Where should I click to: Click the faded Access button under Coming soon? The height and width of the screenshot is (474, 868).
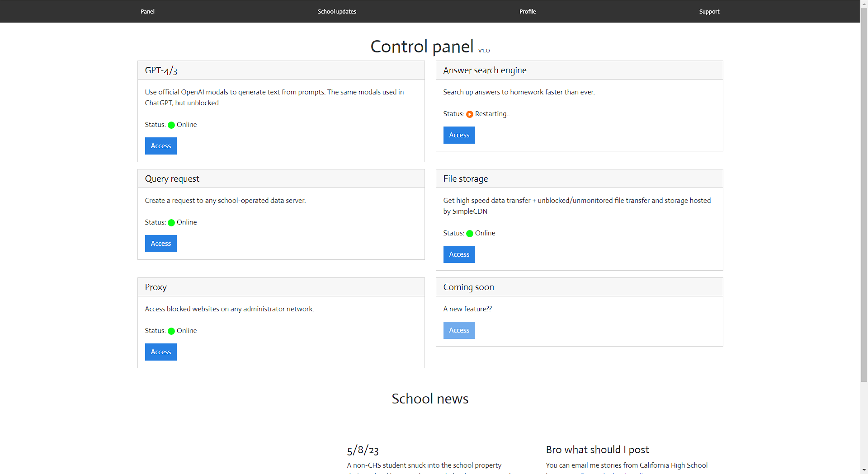pos(459,330)
